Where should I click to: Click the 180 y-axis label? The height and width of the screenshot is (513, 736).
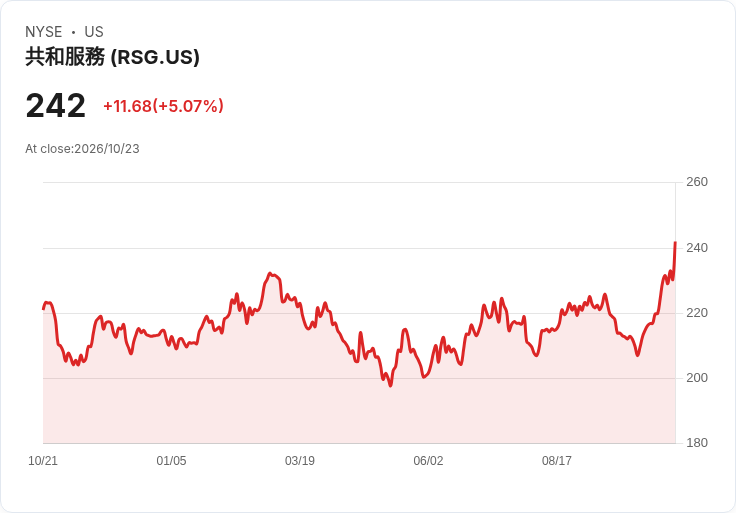pyautogui.click(x=697, y=443)
